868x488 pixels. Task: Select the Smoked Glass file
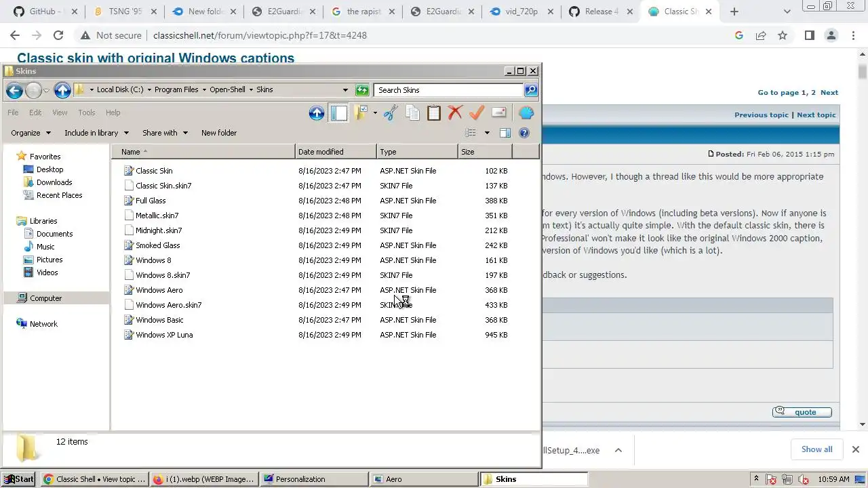coord(157,245)
